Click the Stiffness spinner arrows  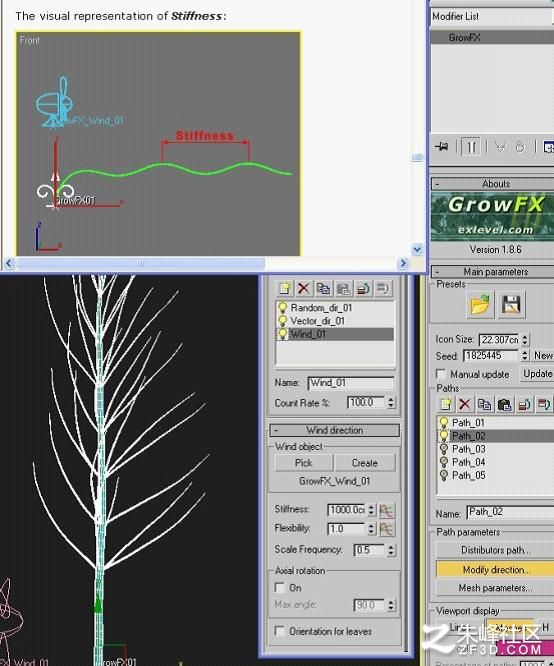(371, 510)
